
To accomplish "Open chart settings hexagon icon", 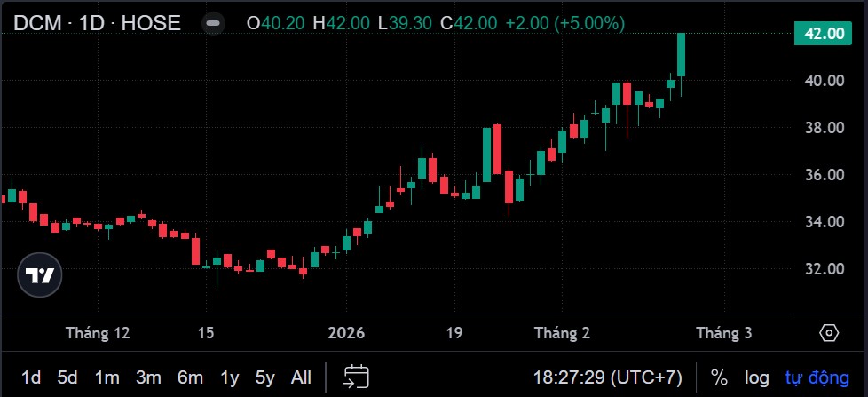I will (x=828, y=333).
